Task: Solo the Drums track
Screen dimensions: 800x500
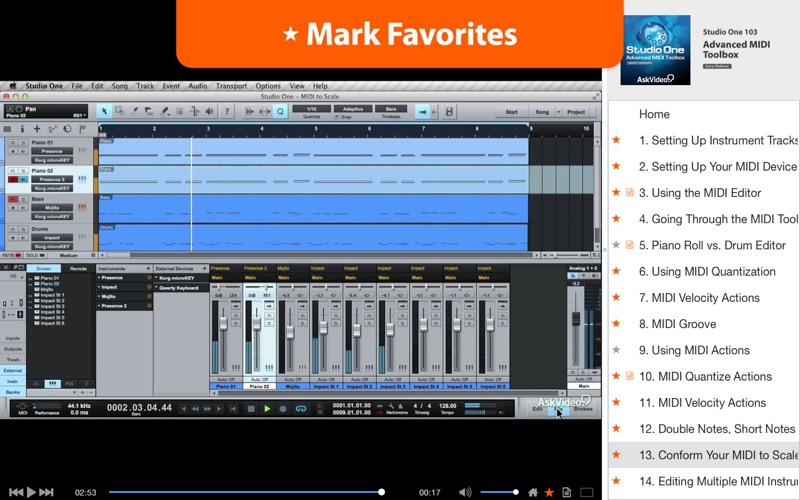Action: click(23, 229)
